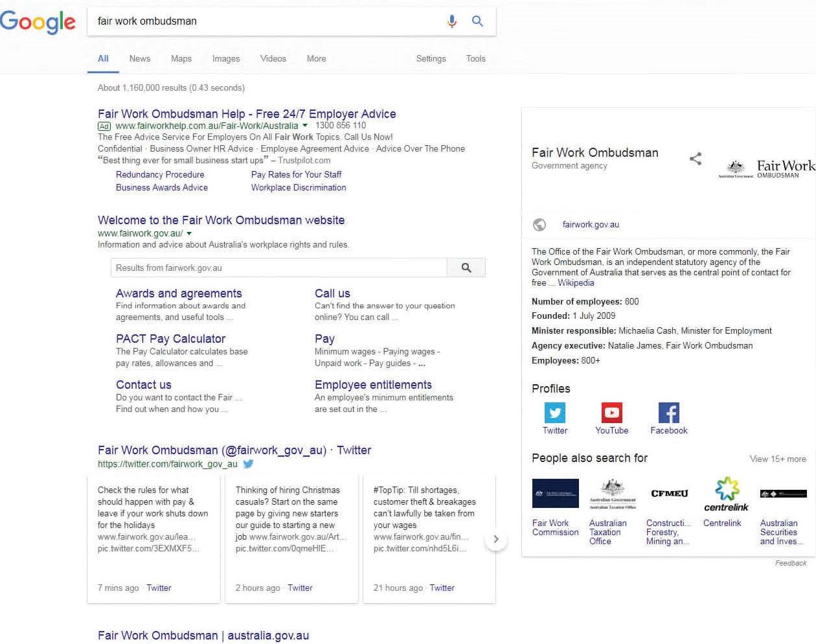Open CFMEU logo thumbnail
The height and width of the screenshot is (644, 816).
pyautogui.click(x=670, y=494)
